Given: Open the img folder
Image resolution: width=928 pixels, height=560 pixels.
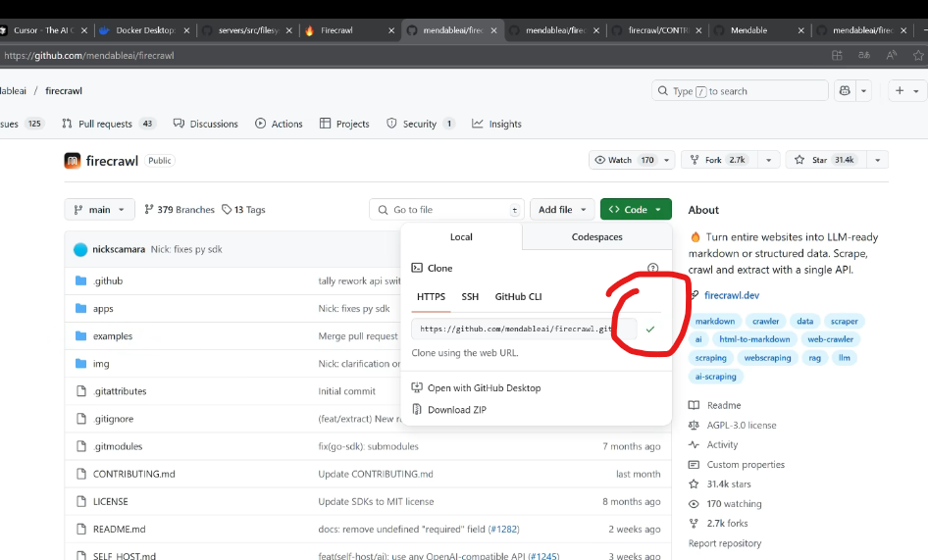Looking at the screenshot, I should [x=101, y=364].
